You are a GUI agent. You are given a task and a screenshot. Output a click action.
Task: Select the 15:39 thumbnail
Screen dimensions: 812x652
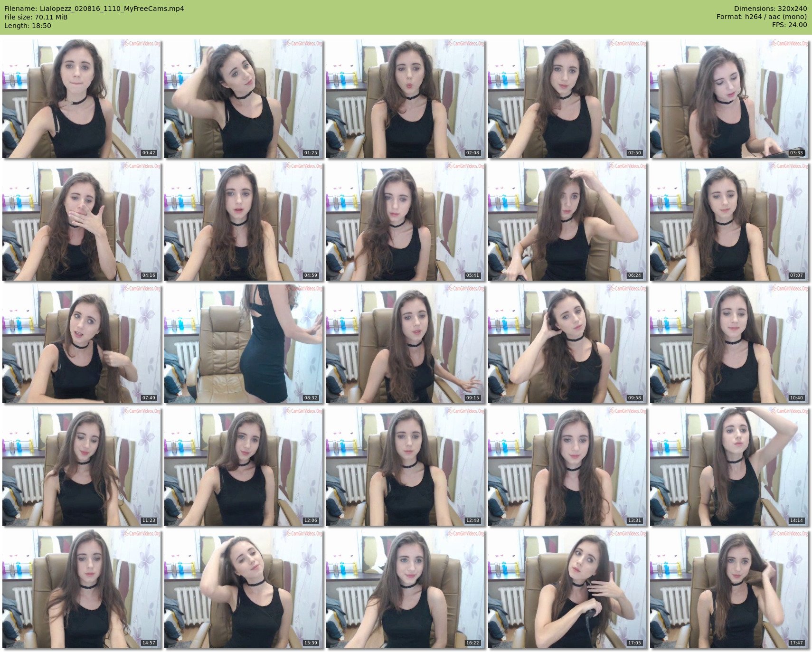tap(244, 589)
